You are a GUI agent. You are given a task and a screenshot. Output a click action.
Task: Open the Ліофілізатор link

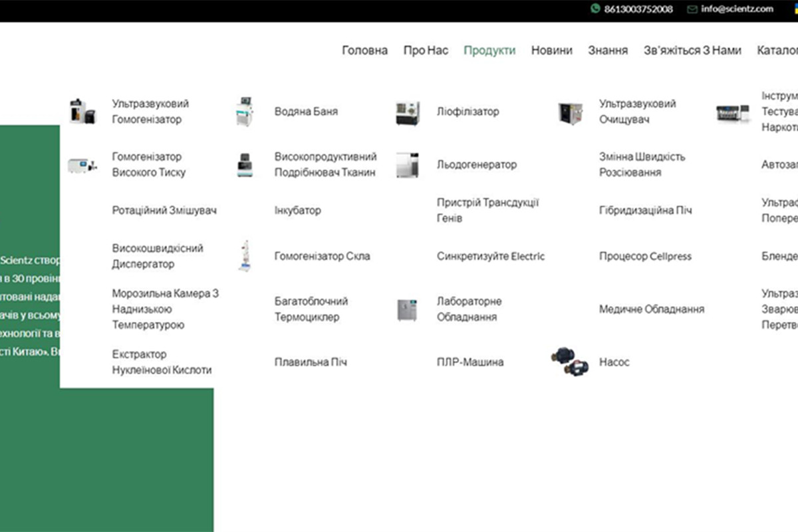pos(467,112)
